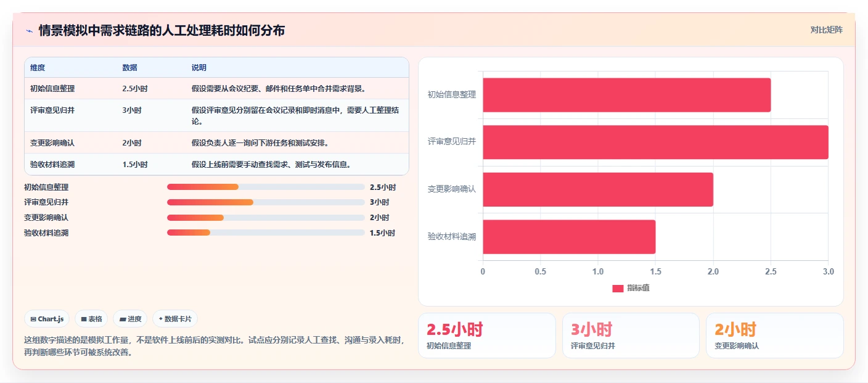The width and height of the screenshot is (868, 383).
Task: Click the 验收材料追溯 cell in the table
Action: tap(52, 165)
